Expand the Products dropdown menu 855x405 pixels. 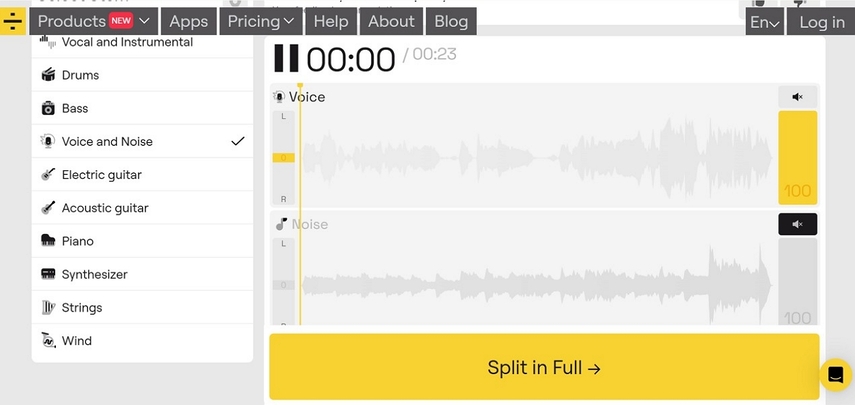coord(94,21)
